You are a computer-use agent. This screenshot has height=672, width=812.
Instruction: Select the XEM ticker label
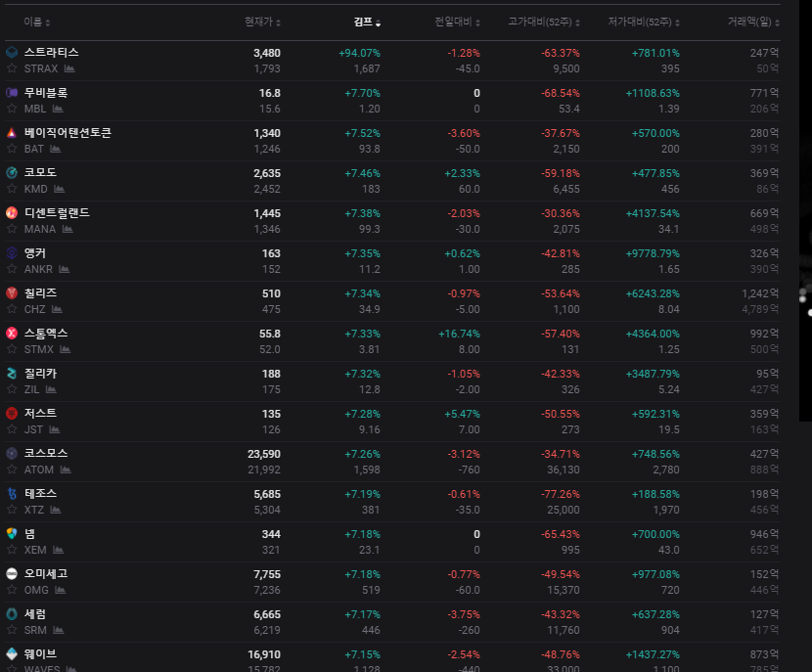(x=35, y=550)
